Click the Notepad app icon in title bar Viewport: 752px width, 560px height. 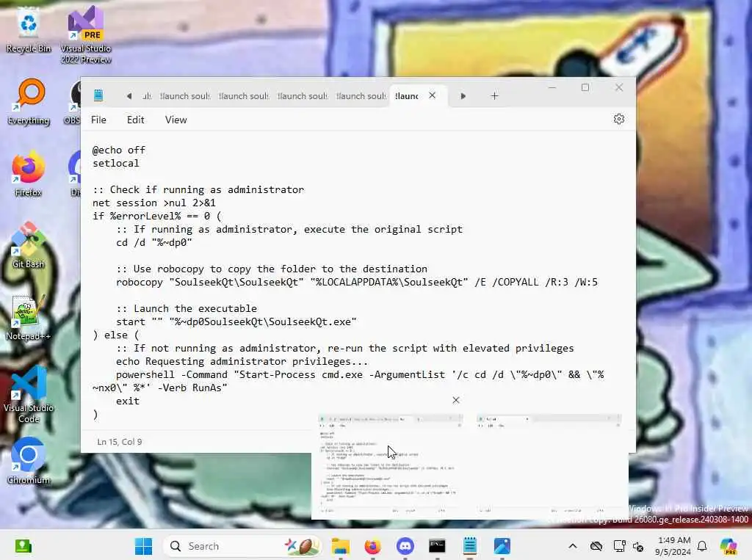[x=98, y=95]
